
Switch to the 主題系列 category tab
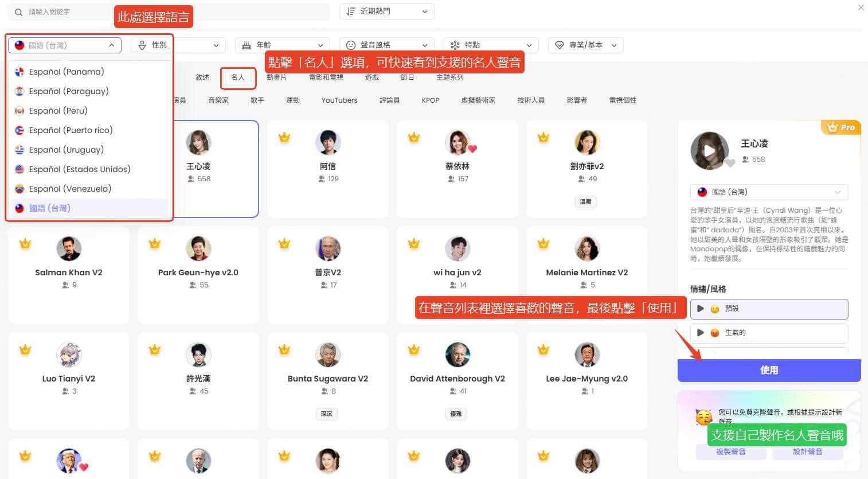[x=450, y=77]
